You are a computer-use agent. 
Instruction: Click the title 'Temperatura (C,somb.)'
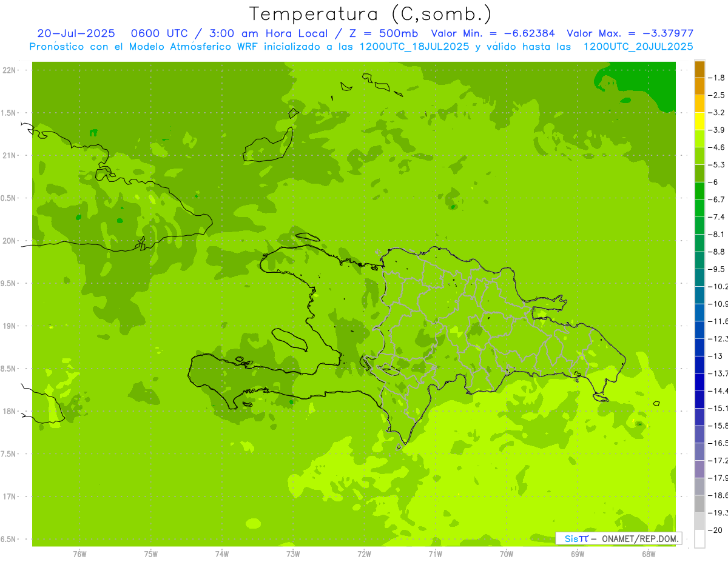point(371,13)
